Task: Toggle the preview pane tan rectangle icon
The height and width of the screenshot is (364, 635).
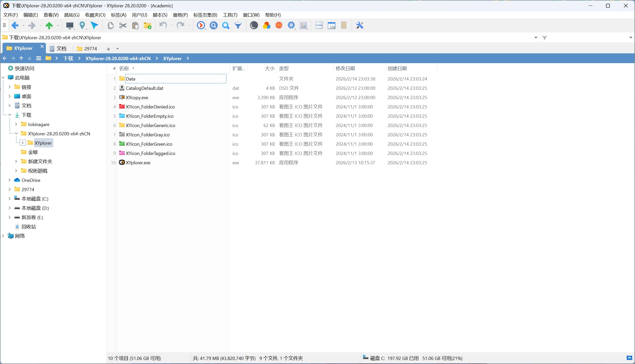Action: click(x=344, y=25)
